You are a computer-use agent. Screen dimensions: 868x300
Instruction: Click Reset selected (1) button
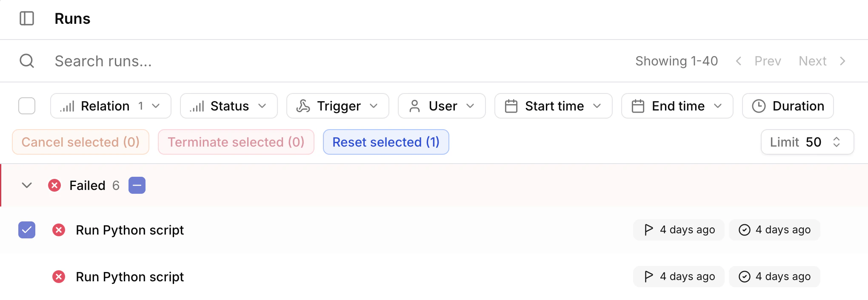[385, 142]
